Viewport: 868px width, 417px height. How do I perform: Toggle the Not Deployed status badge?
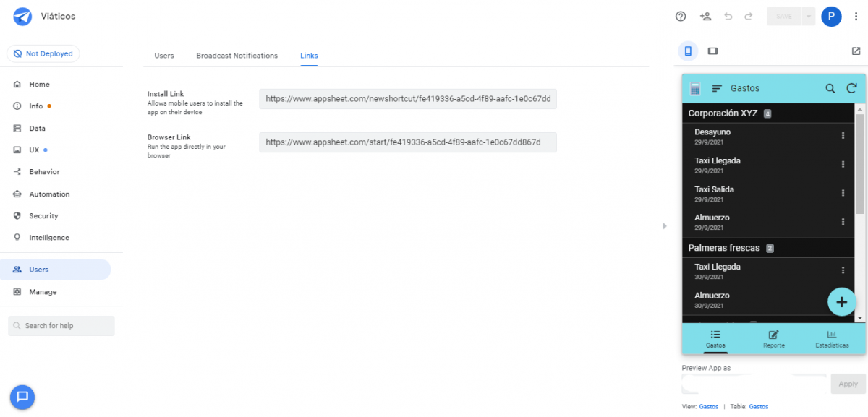click(43, 53)
